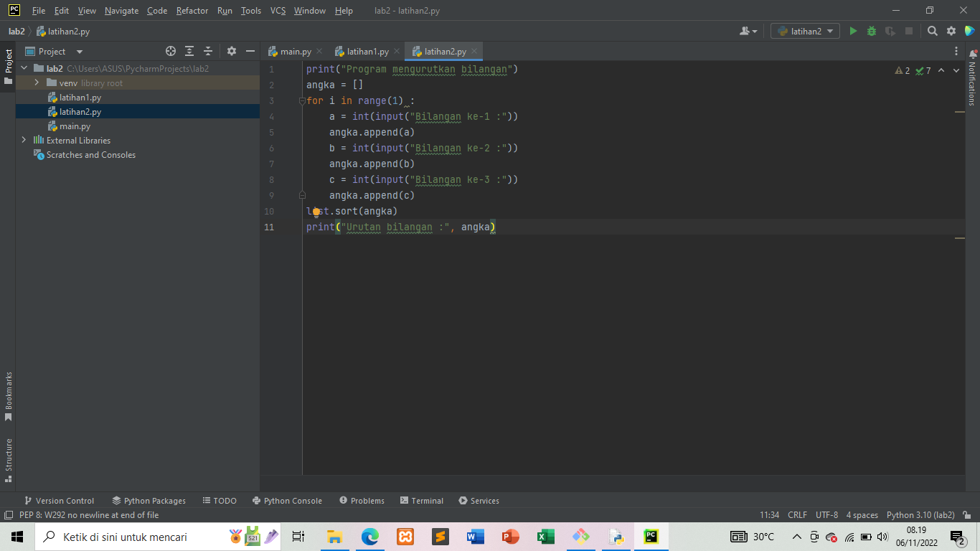Open Search Everywhere with the magnifier icon
Viewport: 980px width, 551px height.
coord(933,31)
